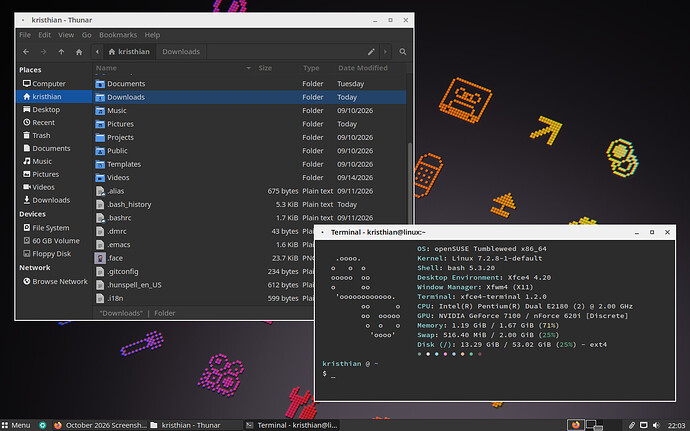Select the Music folder row in file list
The height and width of the screenshot is (431, 690).
(250, 111)
